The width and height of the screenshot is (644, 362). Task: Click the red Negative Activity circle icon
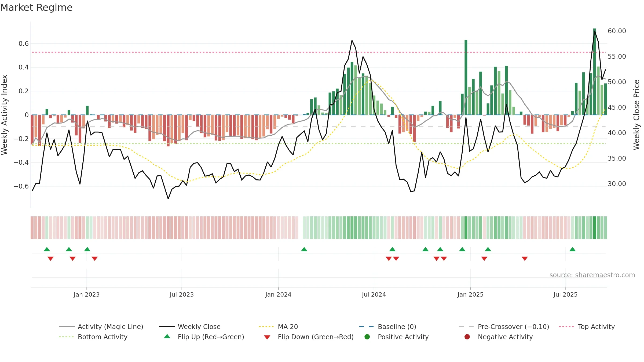pos(467,337)
